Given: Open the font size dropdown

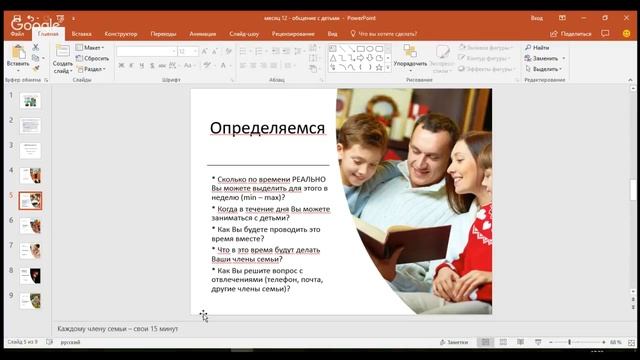Looking at the screenshot, I should (196, 51).
